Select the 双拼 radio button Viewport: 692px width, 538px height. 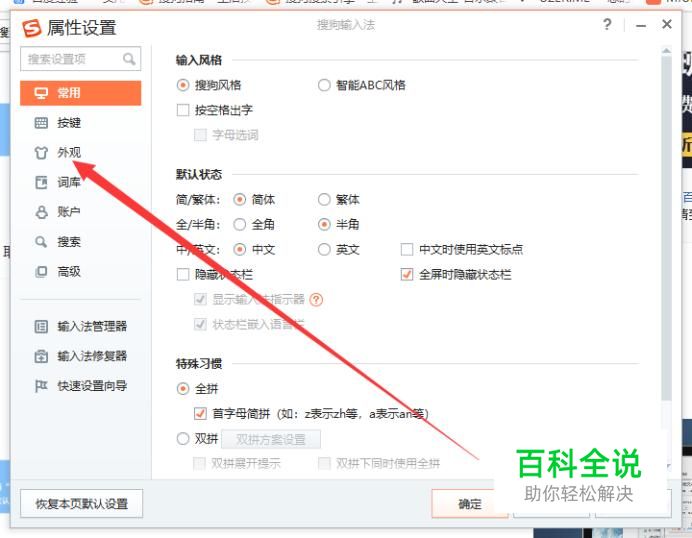(x=183, y=439)
